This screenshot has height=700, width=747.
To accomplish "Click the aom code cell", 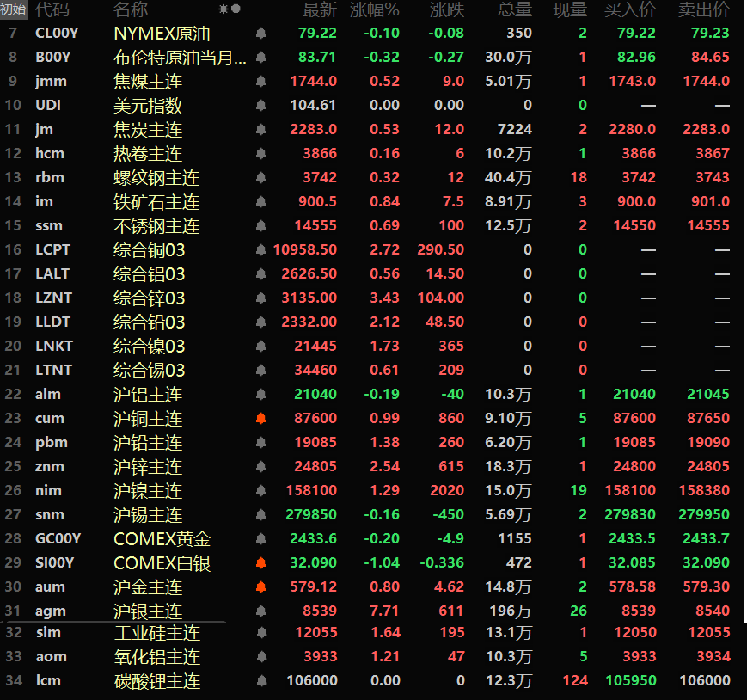I will [52, 657].
